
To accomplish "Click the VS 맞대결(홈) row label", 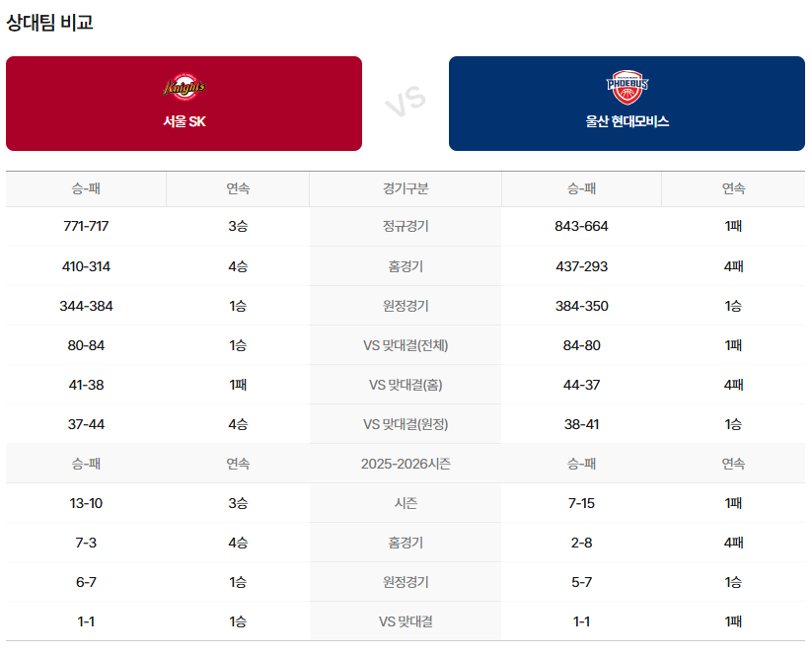I will click(x=406, y=385).
